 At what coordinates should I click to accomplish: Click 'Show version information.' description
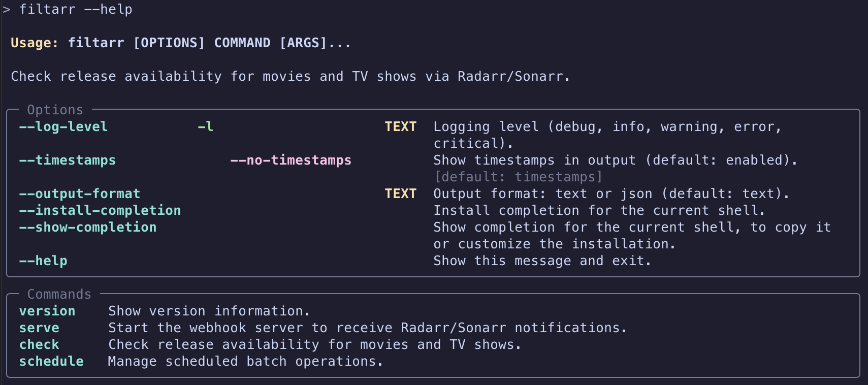209,311
